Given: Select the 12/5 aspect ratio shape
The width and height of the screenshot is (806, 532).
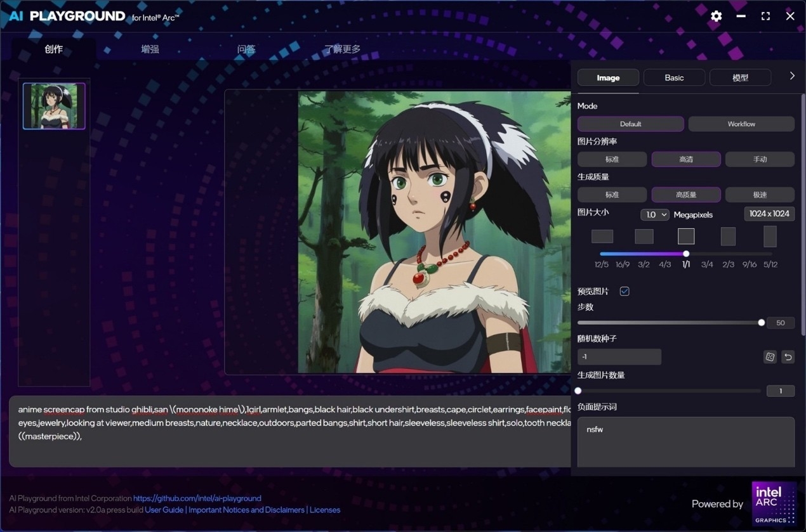Looking at the screenshot, I should coord(602,237).
